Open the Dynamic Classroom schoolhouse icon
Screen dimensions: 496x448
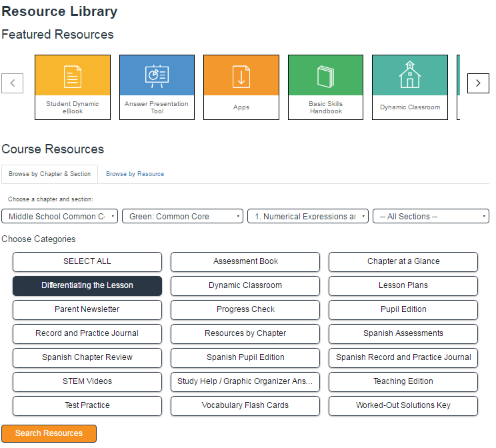[x=410, y=75]
